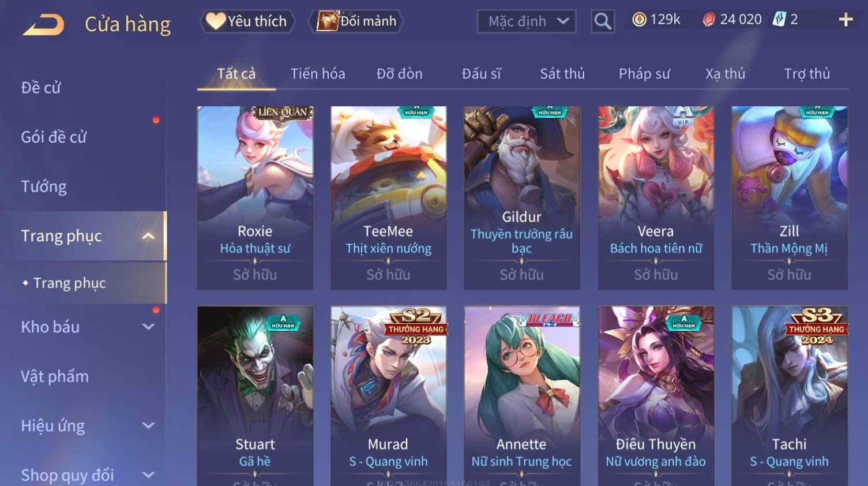Expand the Shop quy đổi section
868x486 pixels.
pos(148,475)
